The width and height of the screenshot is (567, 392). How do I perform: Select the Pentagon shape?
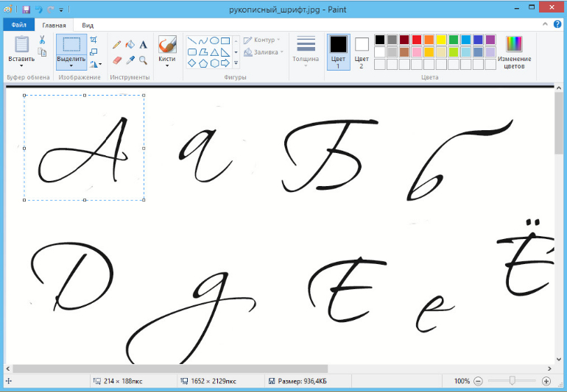tap(203, 63)
